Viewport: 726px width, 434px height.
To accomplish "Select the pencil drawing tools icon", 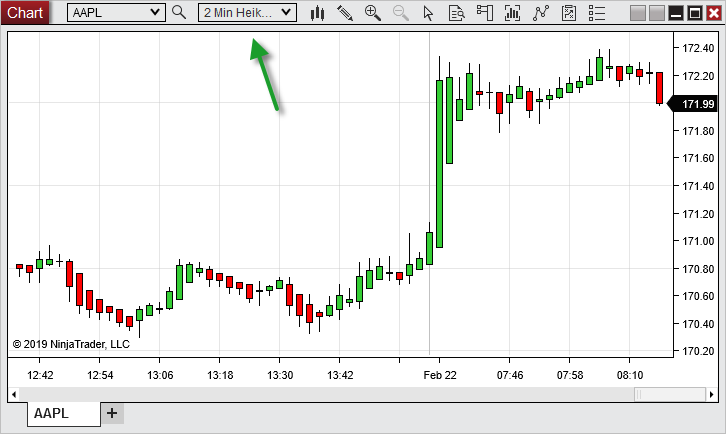I will point(345,13).
